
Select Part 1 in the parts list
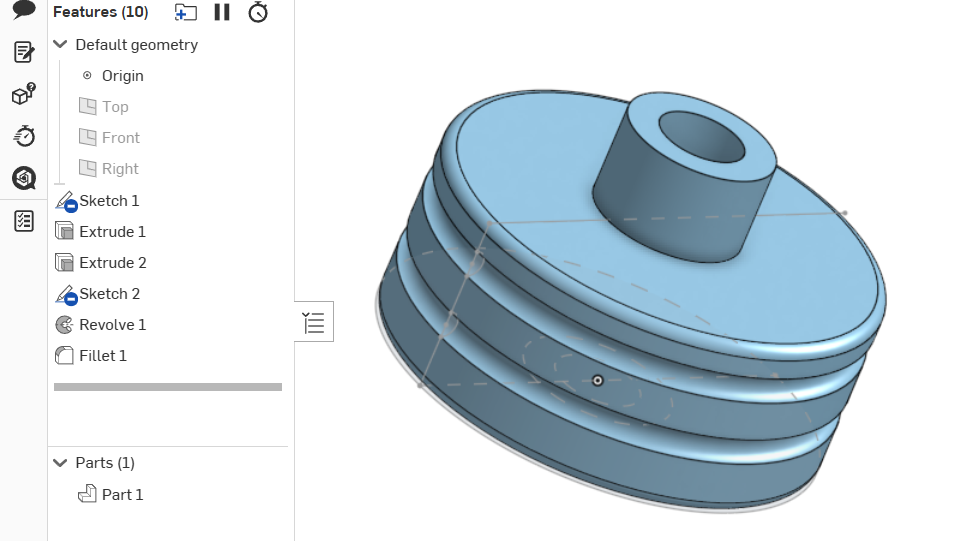pos(122,495)
